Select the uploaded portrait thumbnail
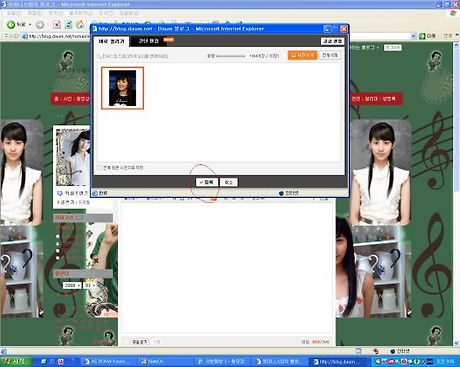 click(123, 88)
